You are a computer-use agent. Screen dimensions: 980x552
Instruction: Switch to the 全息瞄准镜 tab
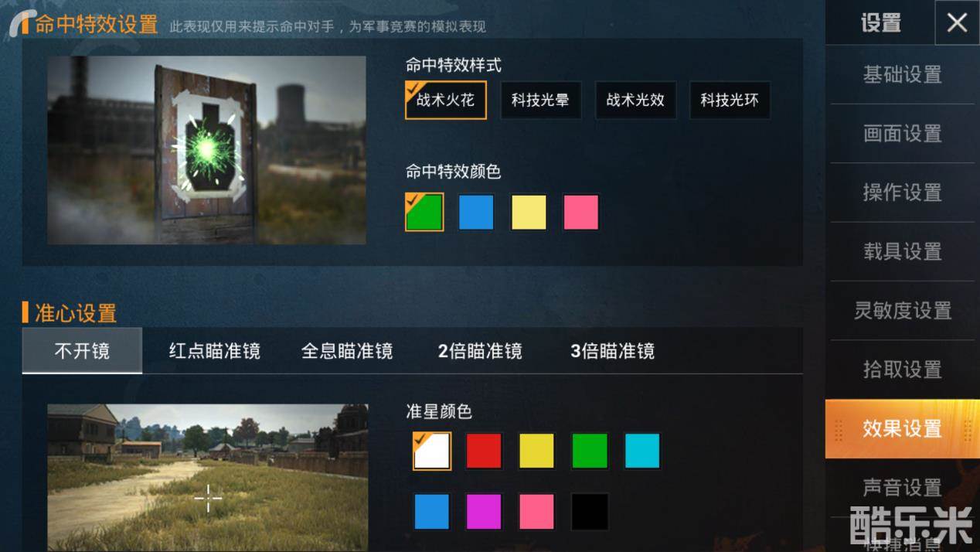347,351
